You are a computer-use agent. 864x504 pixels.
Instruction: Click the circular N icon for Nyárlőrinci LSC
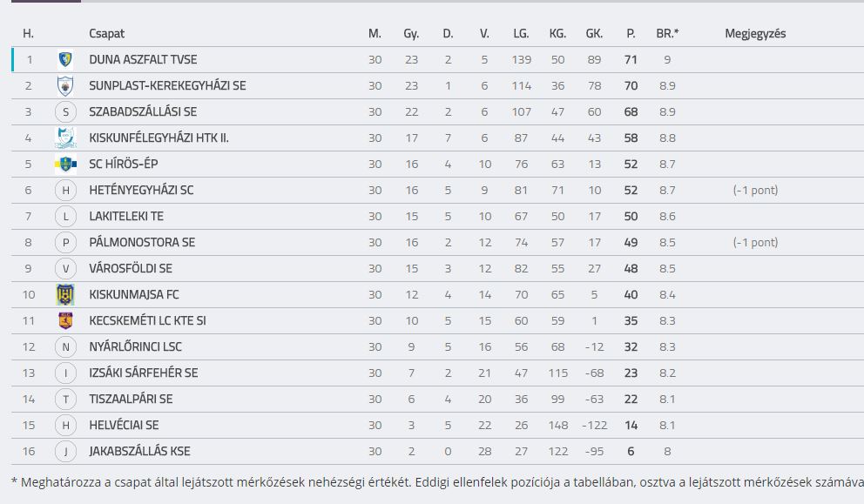[65, 347]
